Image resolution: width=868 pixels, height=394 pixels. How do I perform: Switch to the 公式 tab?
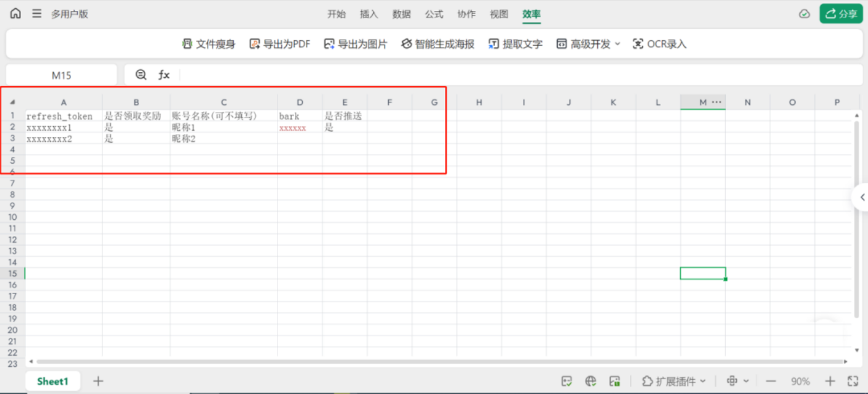click(434, 14)
